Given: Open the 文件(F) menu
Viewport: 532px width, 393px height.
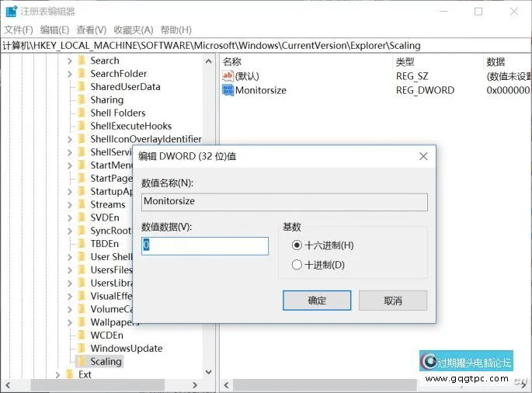Looking at the screenshot, I should pyautogui.click(x=19, y=30).
